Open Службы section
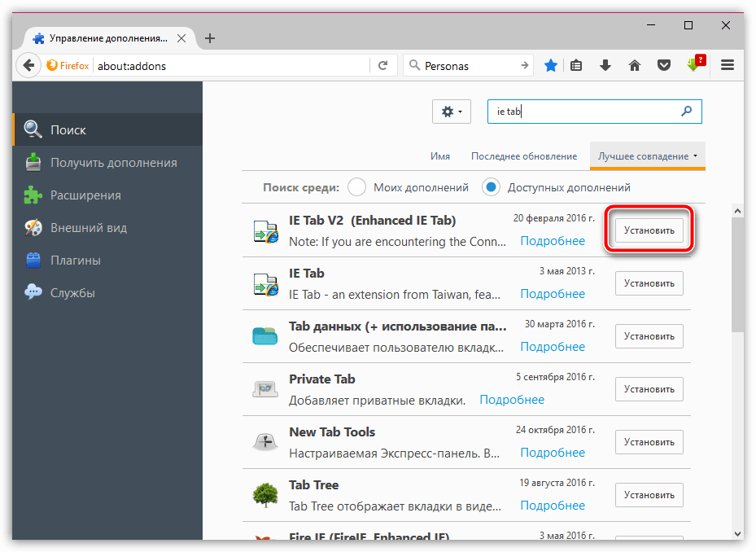Viewport: 756px width, 552px height. tap(107, 293)
